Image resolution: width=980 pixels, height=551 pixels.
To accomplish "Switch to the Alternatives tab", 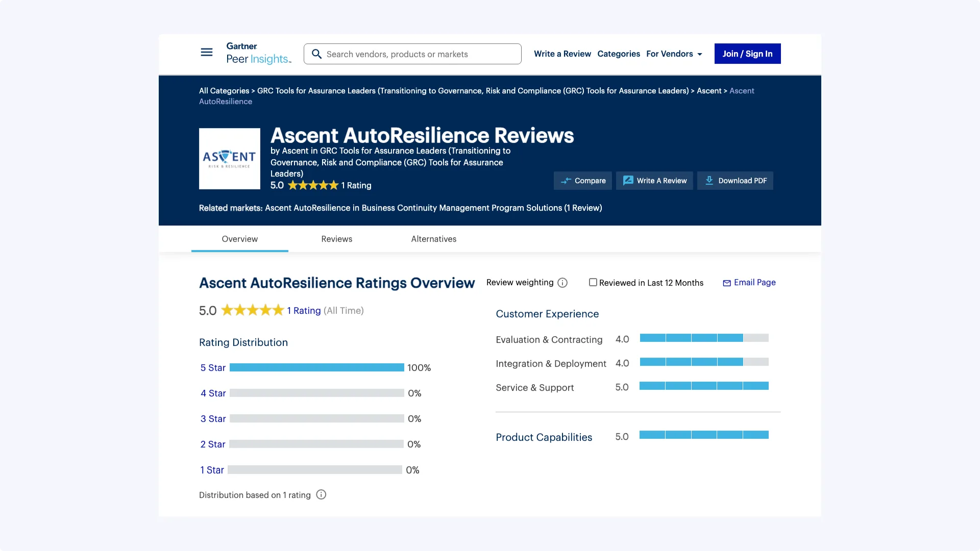I will (x=433, y=239).
